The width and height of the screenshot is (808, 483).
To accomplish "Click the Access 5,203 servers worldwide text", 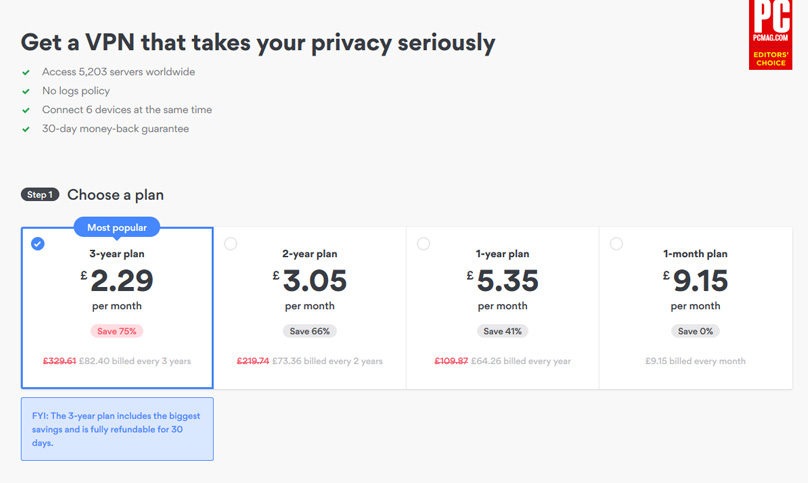I will point(119,72).
